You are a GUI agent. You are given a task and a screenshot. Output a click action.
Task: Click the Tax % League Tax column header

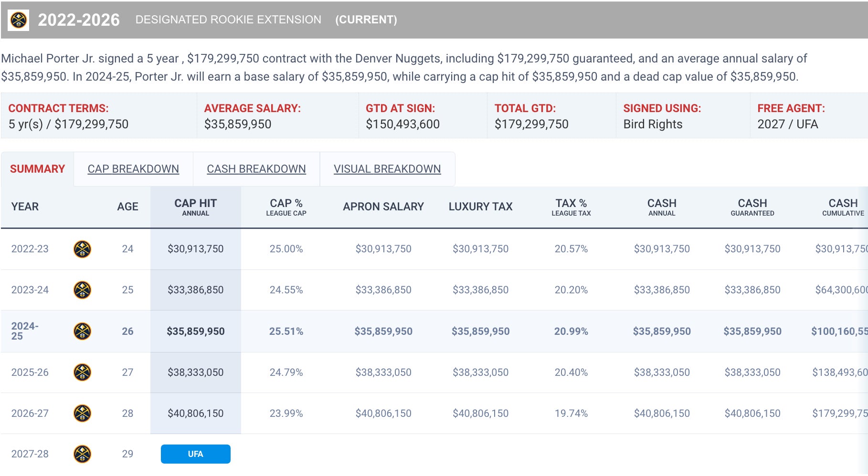(571, 207)
